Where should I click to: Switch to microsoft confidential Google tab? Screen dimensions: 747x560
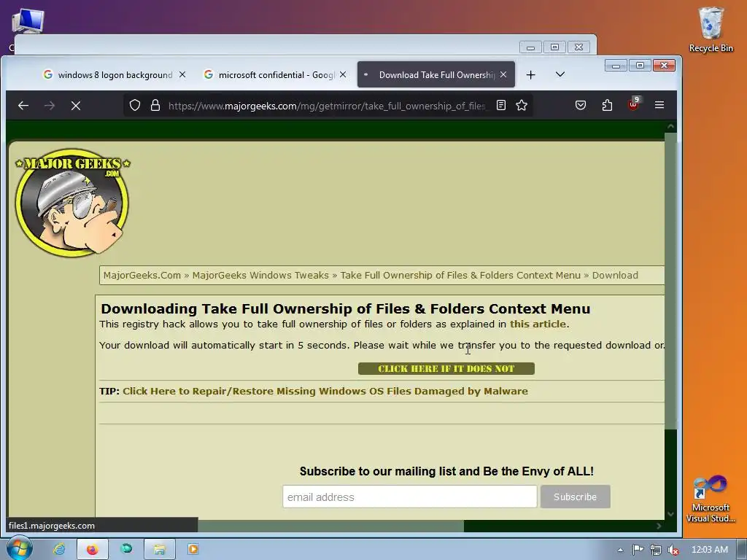click(269, 75)
